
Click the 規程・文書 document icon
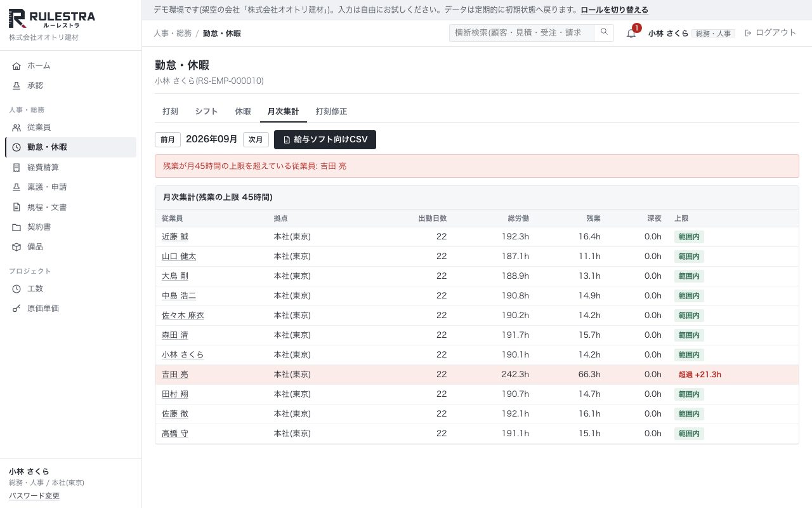click(16, 207)
